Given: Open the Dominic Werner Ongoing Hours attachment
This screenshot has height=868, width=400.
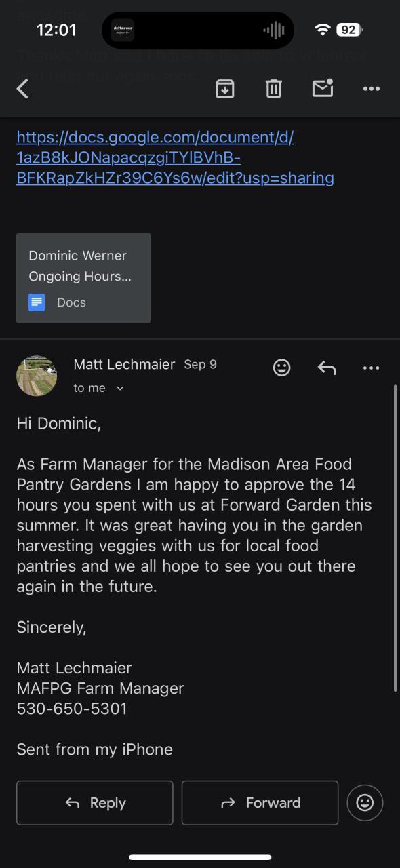Looking at the screenshot, I should point(83,278).
